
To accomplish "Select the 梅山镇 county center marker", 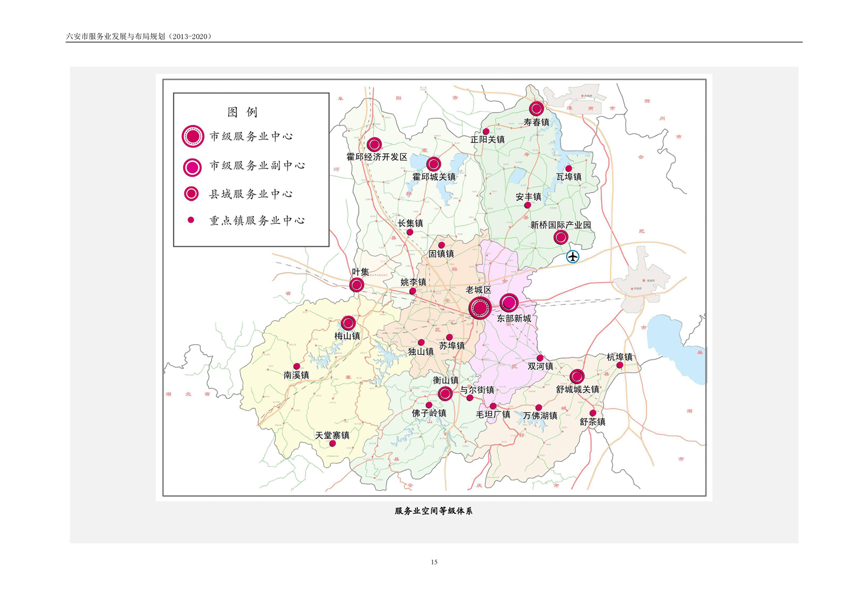I will (x=348, y=323).
